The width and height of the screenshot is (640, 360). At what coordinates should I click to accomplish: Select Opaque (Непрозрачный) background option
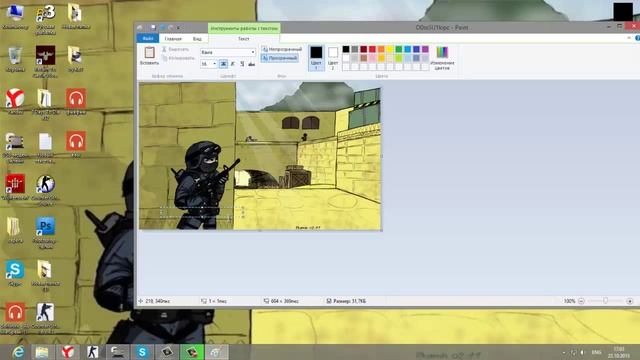pos(282,49)
